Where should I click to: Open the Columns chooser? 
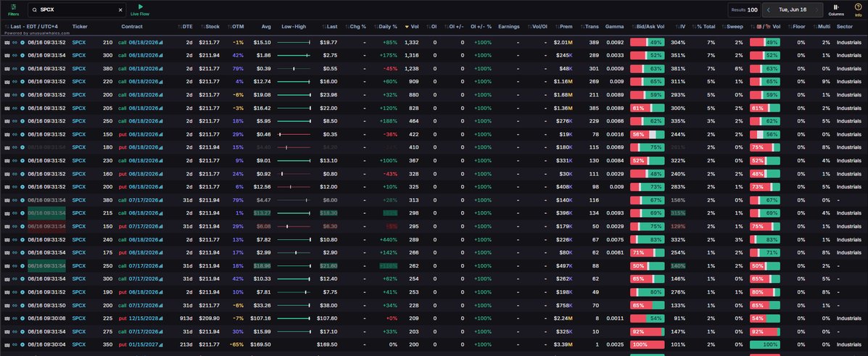point(836,9)
